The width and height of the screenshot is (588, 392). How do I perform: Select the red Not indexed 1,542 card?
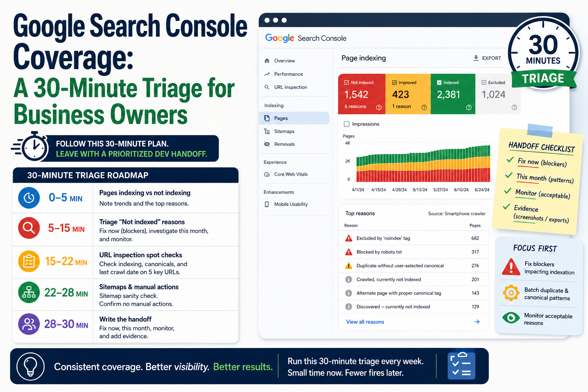tap(362, 94)
